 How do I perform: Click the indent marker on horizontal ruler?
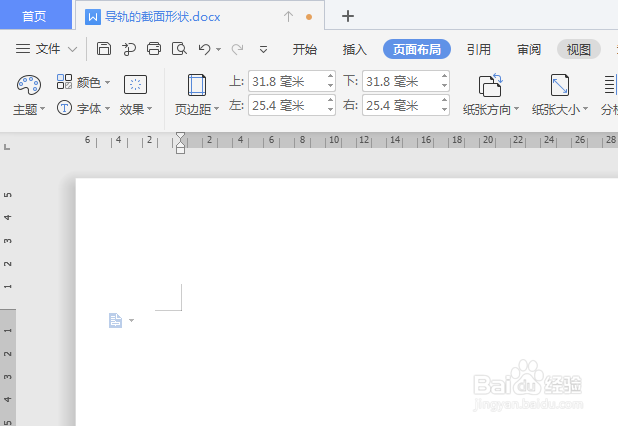[180, 143]
